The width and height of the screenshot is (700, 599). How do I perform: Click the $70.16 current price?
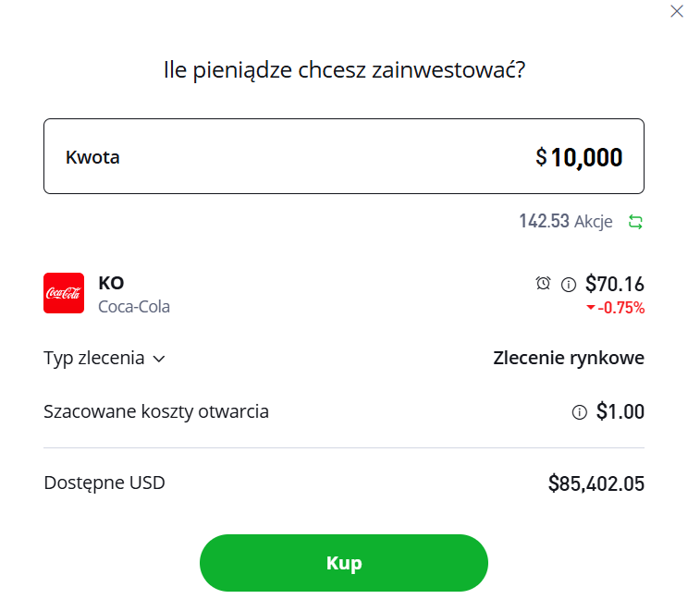(x=615, y=284)
